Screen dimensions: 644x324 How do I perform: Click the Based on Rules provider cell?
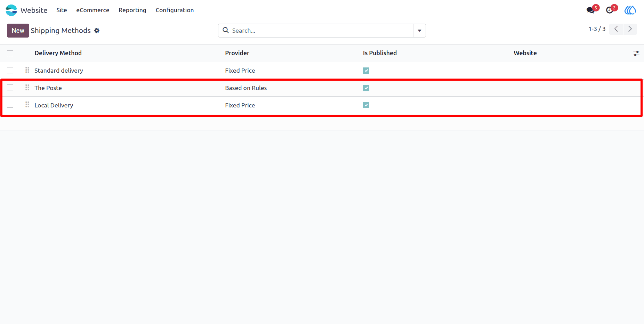tap(246, 88)
